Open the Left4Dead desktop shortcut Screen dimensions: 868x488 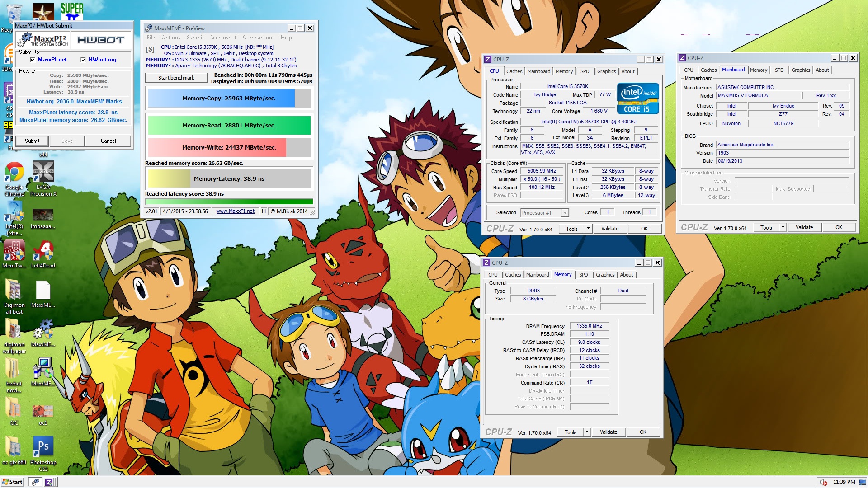43,254
